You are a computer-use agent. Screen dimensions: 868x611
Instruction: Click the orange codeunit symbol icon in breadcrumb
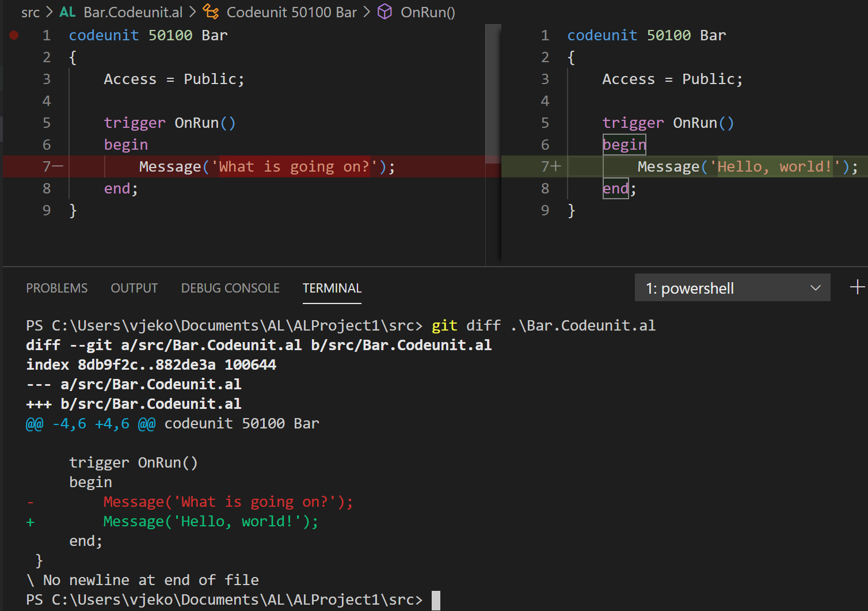[211, 12]
